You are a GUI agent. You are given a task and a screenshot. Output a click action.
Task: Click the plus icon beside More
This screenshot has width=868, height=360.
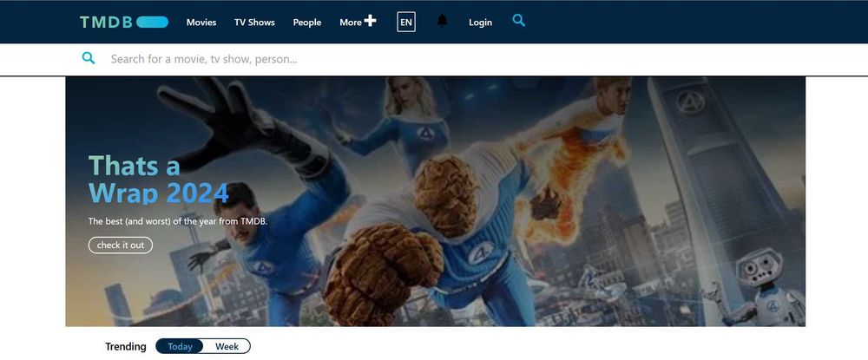tap(371, 21)
